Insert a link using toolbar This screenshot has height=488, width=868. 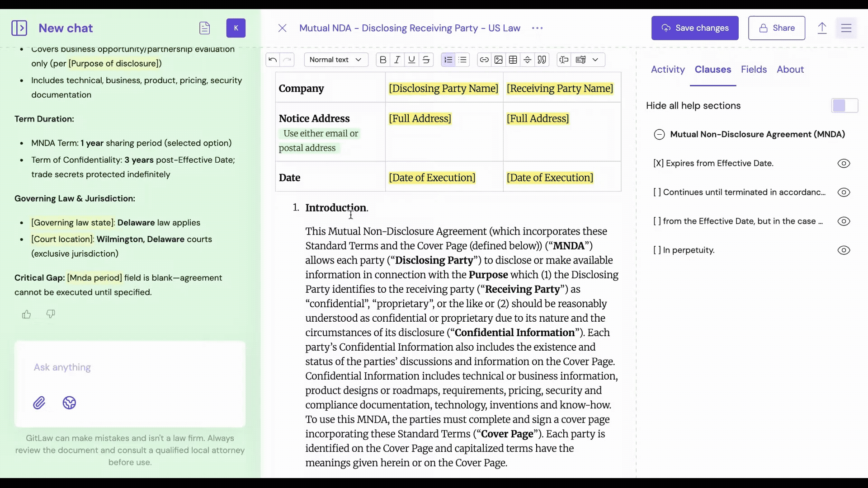pyautogui.click(x=484, y=60)
